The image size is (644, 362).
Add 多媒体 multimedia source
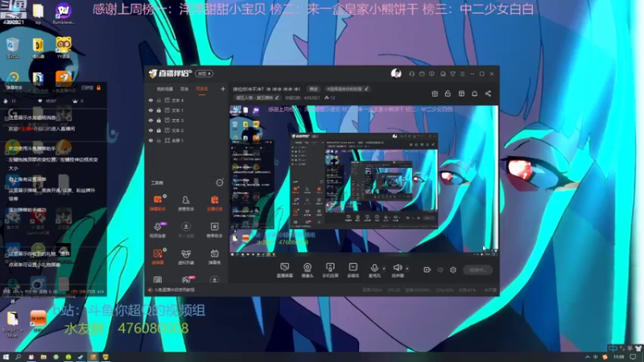coord(353,270)
